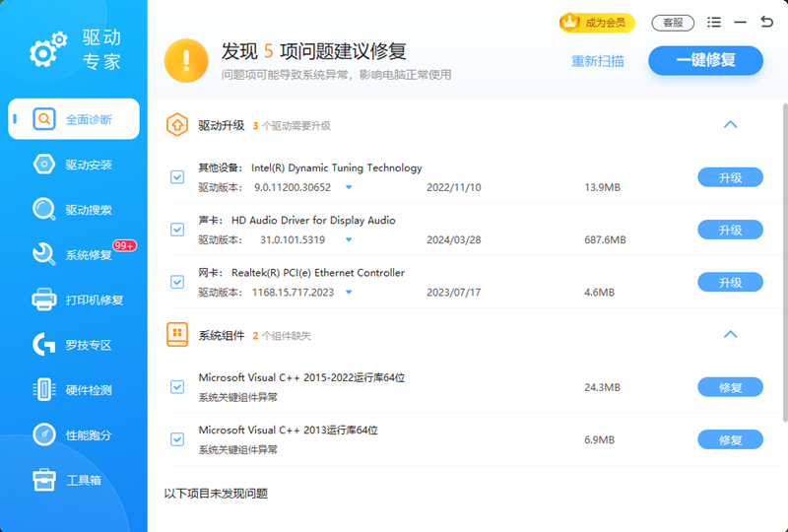Open 打印机修复 from the sidebar
Screen dimensions: 788x532
click(x=74, y=300)
